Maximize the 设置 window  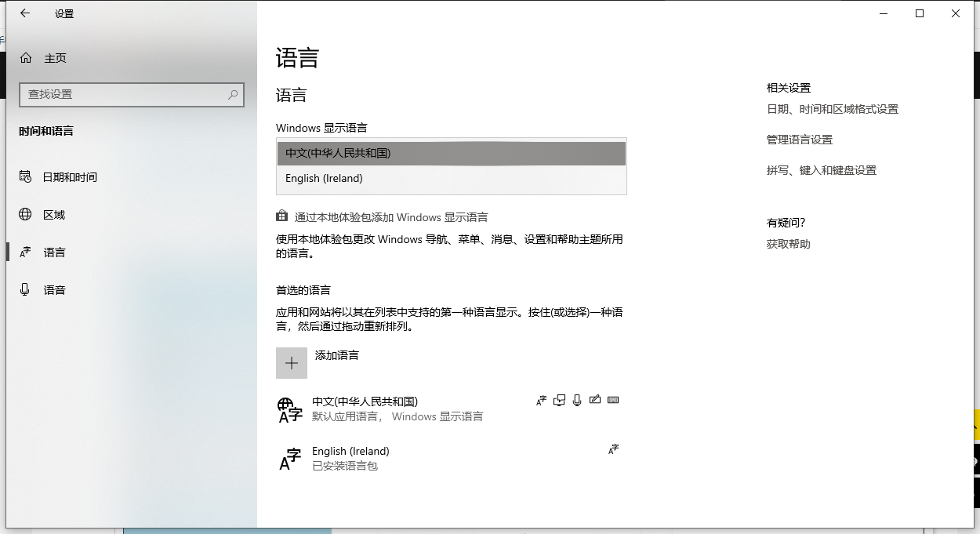coord(920,13)
